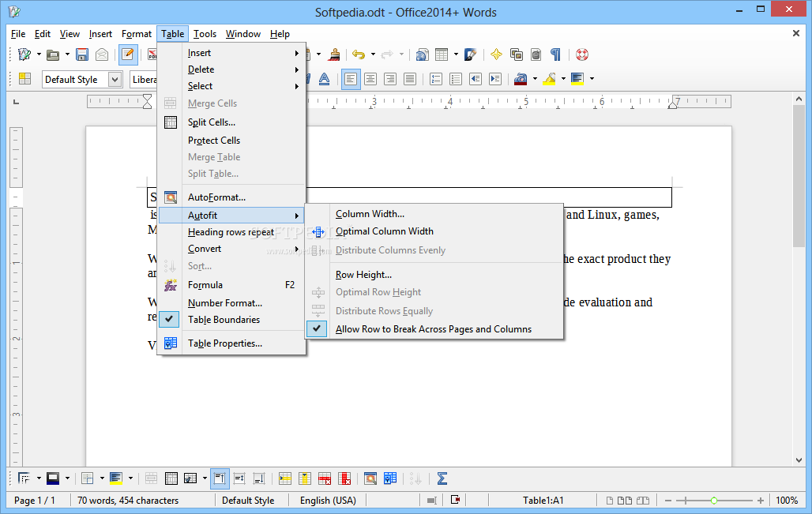Toggle the Justified alignment button
812x514 pixels.
coord(410,79)
